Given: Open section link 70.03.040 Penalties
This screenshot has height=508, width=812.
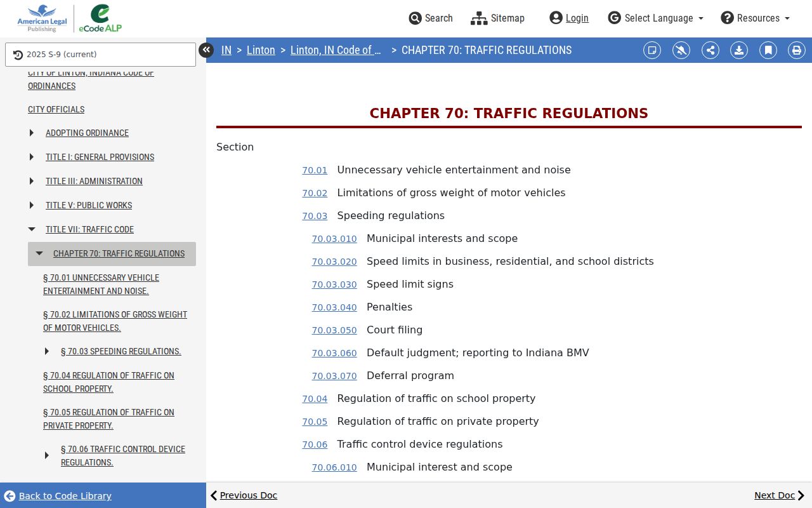Looking at the screenshot, I should pos(334,307).
